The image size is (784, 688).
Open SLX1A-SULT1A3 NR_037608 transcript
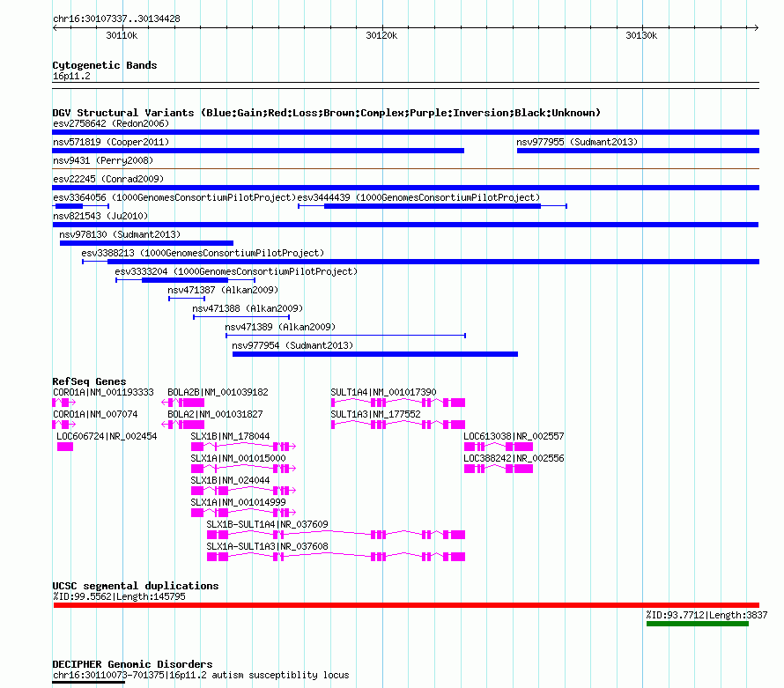[336, 557]
